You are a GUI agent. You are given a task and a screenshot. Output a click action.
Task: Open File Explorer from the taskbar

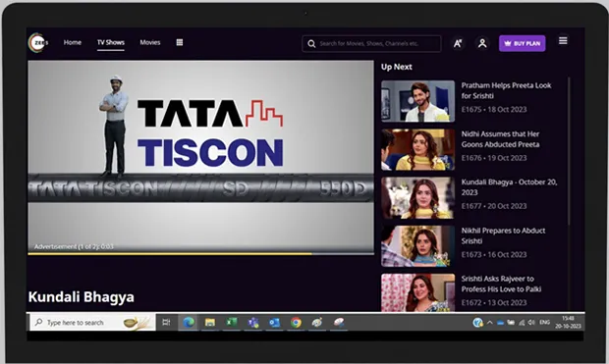210,322
